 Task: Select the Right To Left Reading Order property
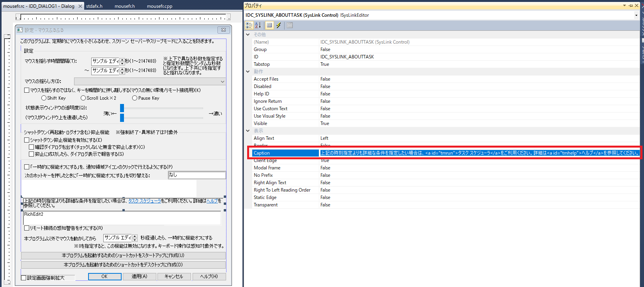446,190
